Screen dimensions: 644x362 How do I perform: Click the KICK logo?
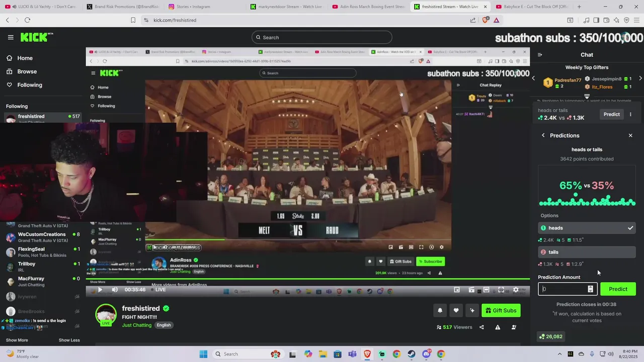click(x=36, y=37)
